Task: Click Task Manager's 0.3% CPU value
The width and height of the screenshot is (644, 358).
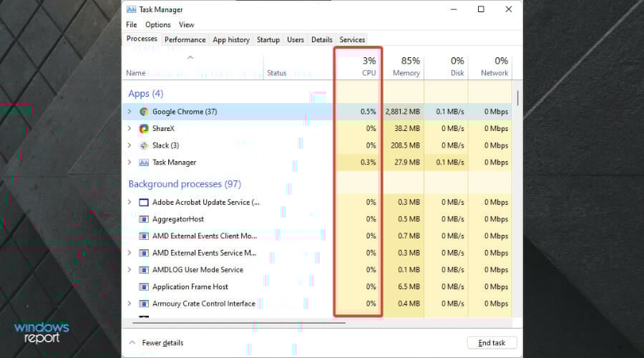Action: (x=368, y=163)
